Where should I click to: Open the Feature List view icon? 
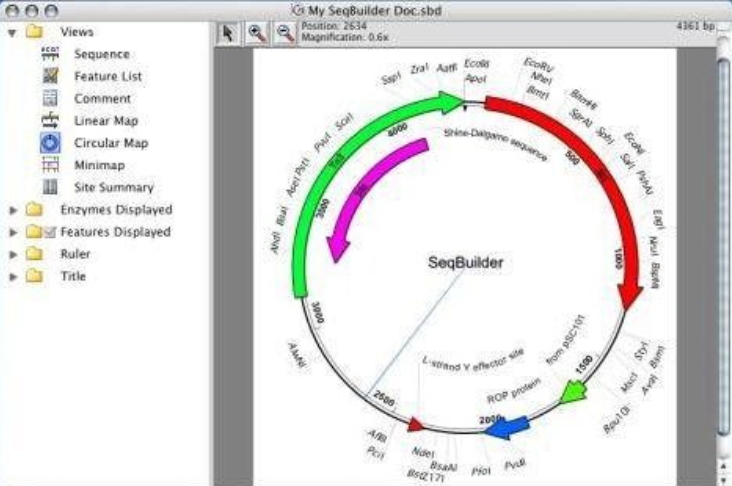pos(50,76)
